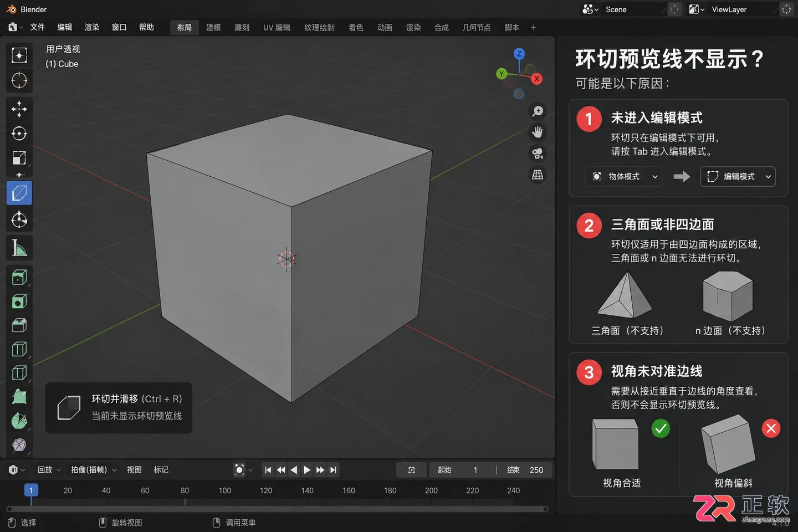Switch to the 几何节点 workspace tab
The height and width of the screenshot is (532, 798).
tap(477, 28)
